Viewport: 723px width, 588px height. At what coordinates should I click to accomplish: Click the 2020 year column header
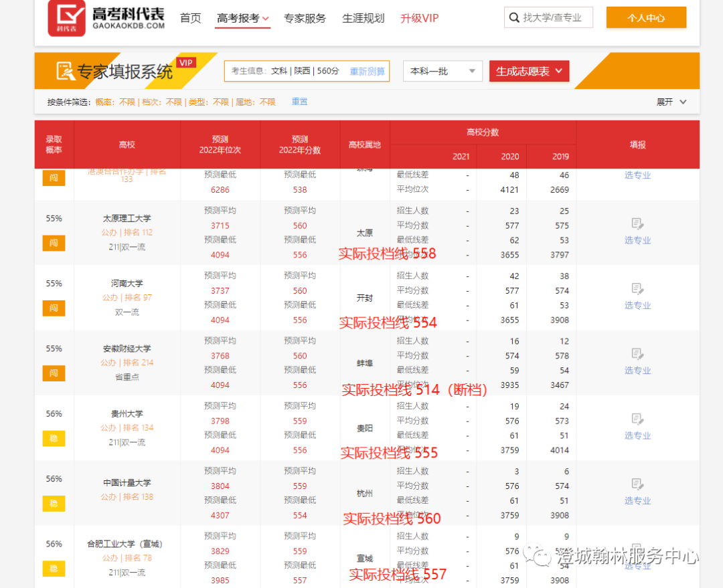pos(510,157)
